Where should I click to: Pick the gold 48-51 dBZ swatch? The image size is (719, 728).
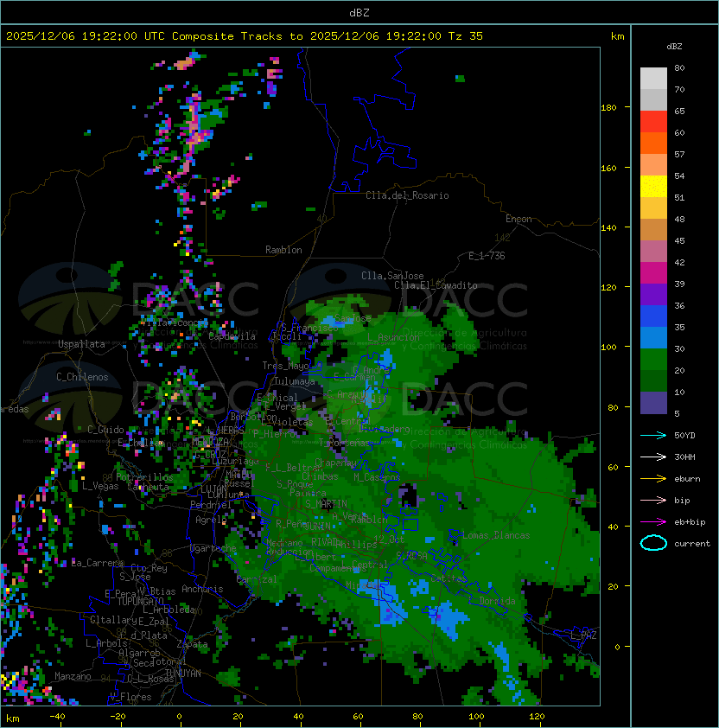click(653, 208)
